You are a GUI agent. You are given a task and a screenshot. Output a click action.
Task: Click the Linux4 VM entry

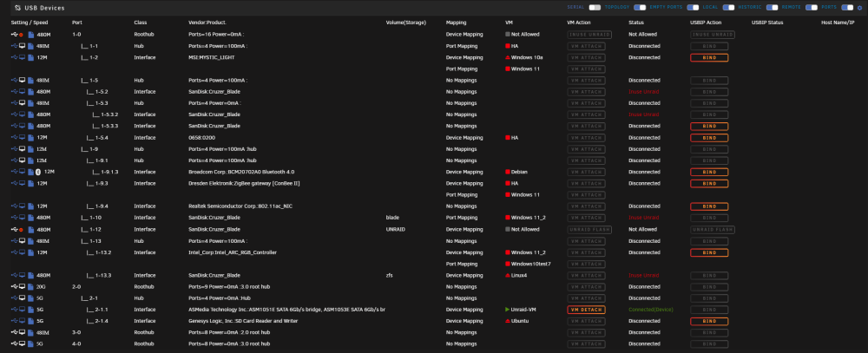point(518,275)
